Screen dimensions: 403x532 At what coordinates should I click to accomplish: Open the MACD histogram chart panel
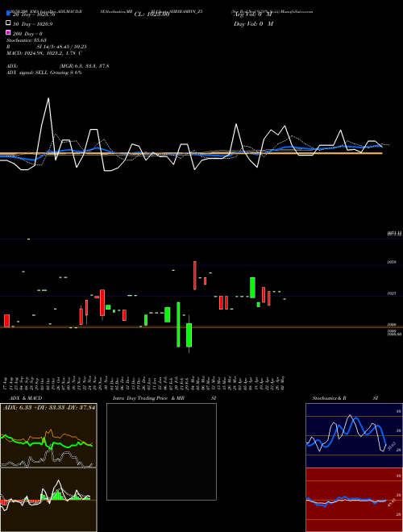48,500
